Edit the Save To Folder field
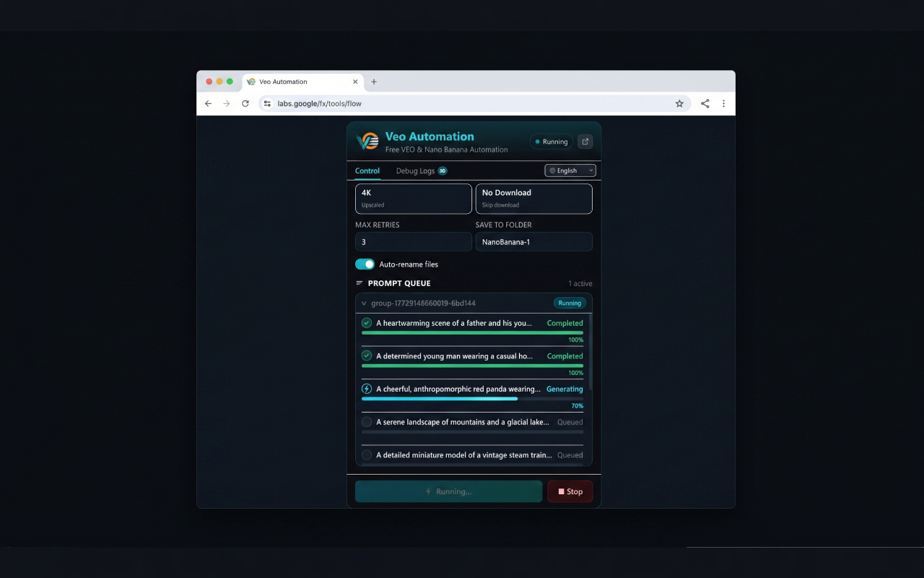Viewport: 924px width, 578px height. click(x=534, y=242)
